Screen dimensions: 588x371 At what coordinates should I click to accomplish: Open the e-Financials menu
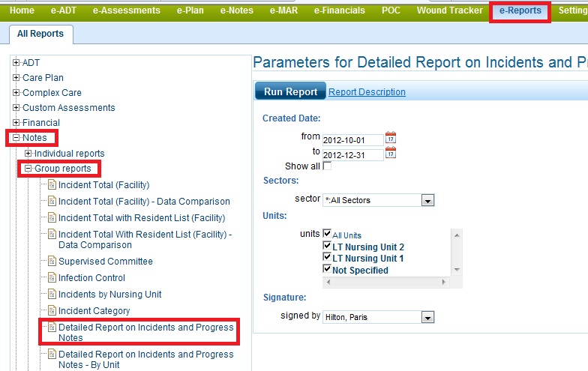[x=339, y=10]
